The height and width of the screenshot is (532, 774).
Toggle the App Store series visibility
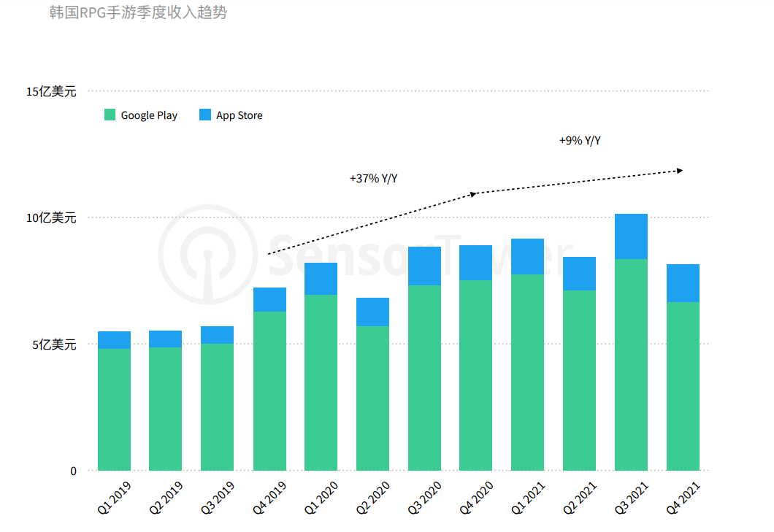coord(239,115)
